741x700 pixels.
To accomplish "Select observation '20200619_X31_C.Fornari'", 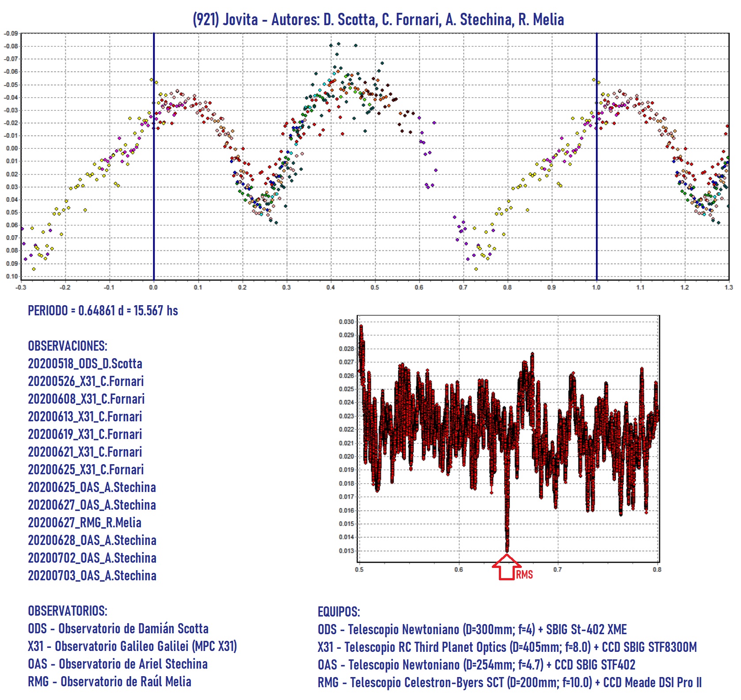I will coord(85,434).
